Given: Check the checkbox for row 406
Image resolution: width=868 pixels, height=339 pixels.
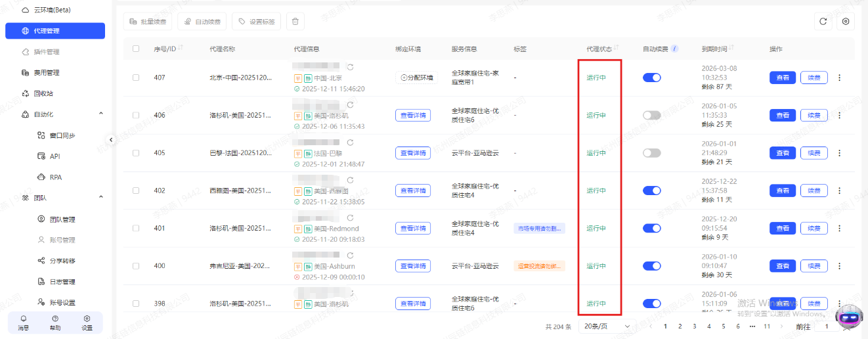Looking at the screenshot, I should coord(136,115).
